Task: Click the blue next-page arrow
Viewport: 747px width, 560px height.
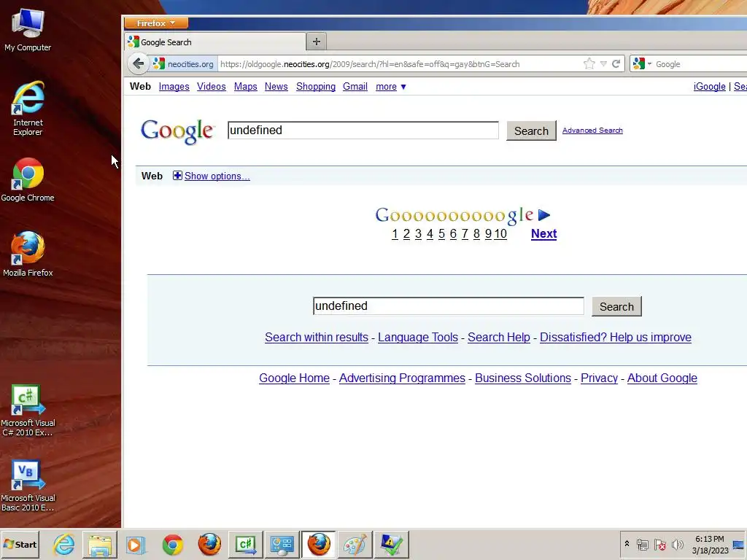Action: click(544, 215)
